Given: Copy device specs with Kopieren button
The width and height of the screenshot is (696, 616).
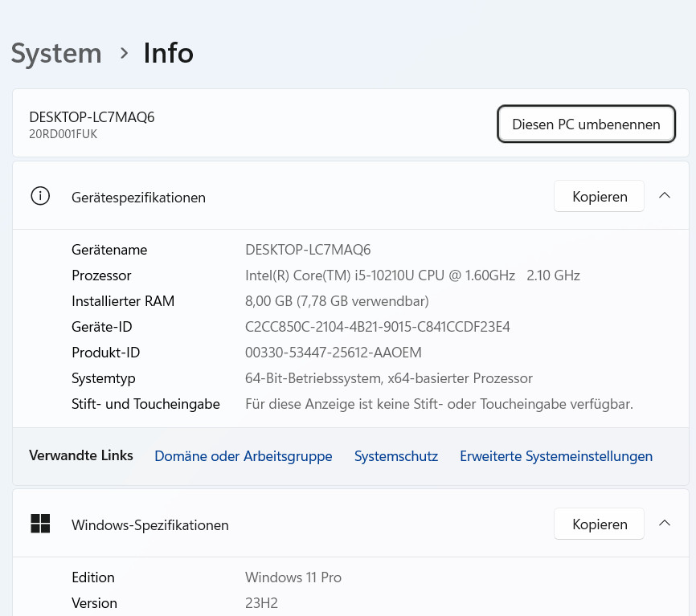Looking at the screenshot, I should (x=599, y=196).
